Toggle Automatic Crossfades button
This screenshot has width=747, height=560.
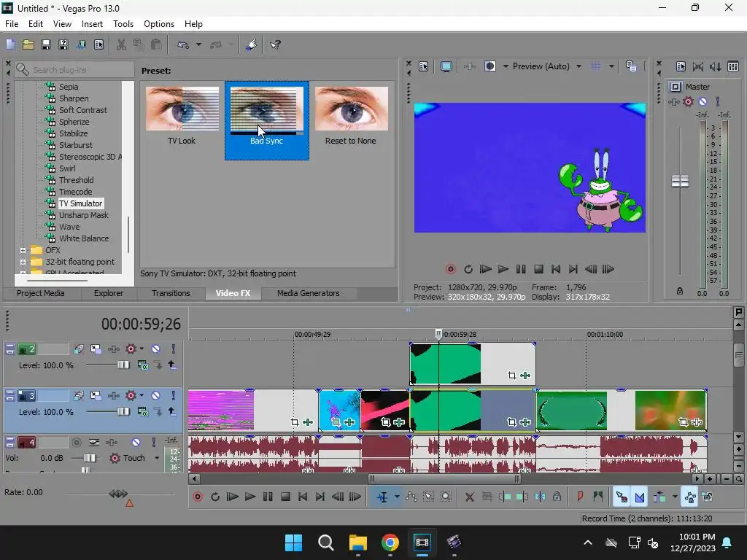tap(639, 497)
